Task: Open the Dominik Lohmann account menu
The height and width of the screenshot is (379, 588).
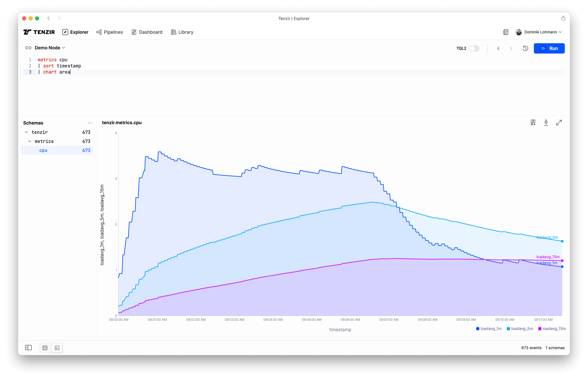Action: tap(539, 32)
